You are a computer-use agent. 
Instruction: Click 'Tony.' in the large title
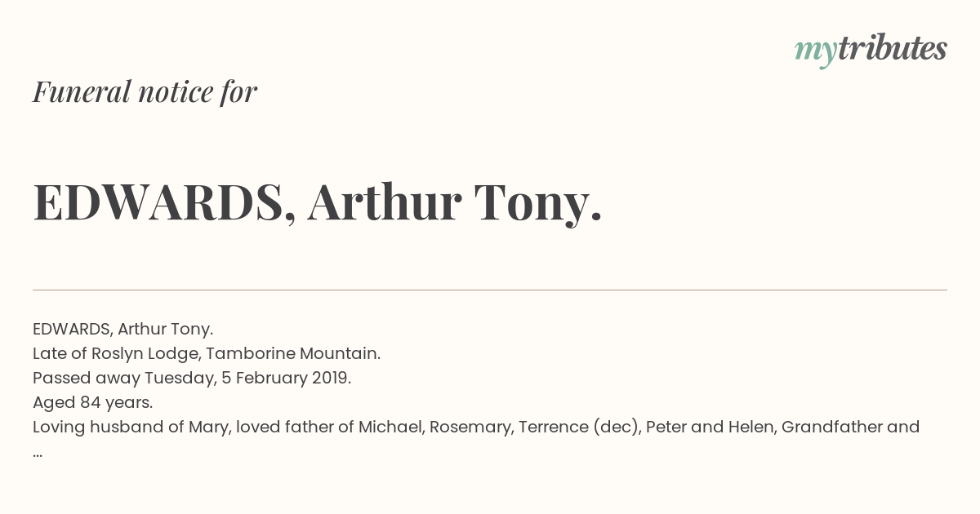click(x=538, y=203)
